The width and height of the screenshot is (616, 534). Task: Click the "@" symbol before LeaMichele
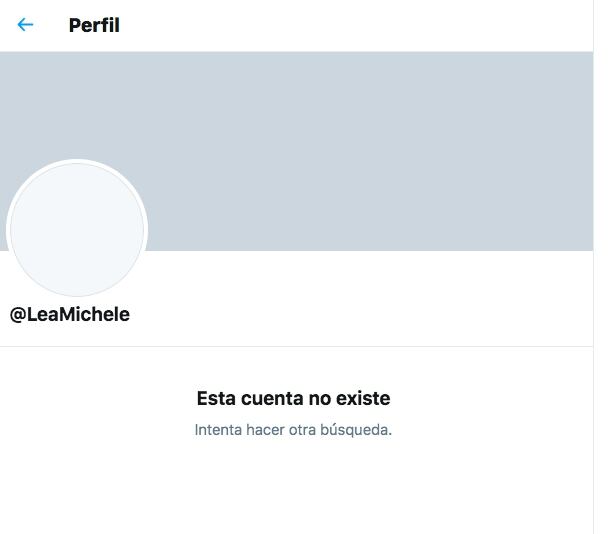click(18, 315)
